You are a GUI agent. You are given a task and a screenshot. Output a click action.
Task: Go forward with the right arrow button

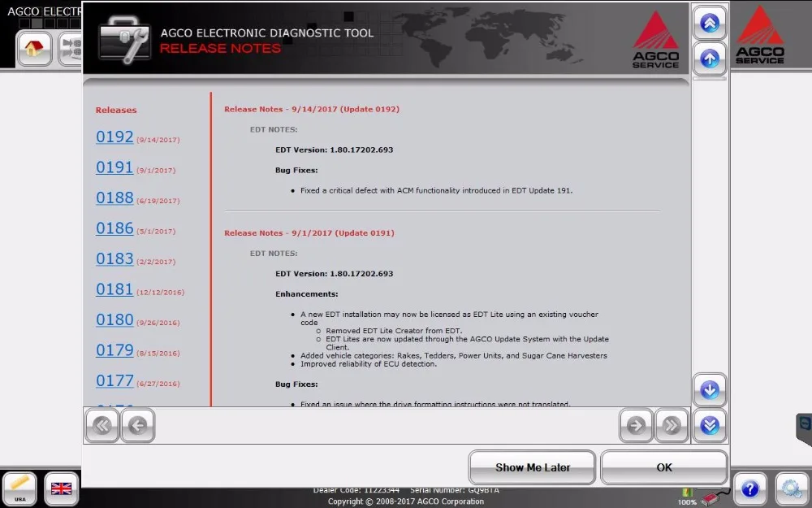pyautogui.click(x=636, y=425)
